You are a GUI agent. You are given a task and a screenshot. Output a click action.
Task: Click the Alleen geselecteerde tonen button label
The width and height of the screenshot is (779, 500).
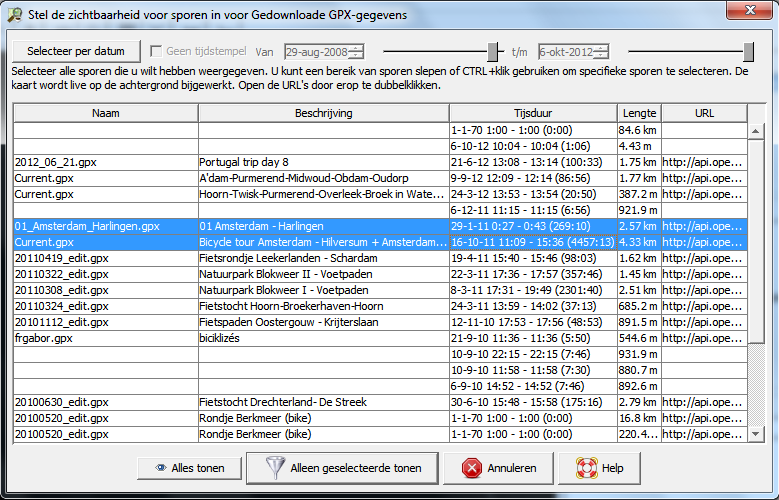pyautogui.click(x=356, y=468)
